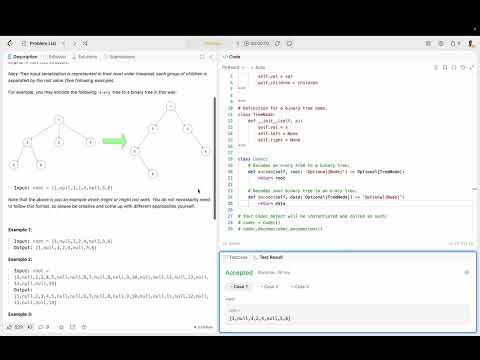Add problem to favorites star
480x360 pixels.
pos(61,327)
